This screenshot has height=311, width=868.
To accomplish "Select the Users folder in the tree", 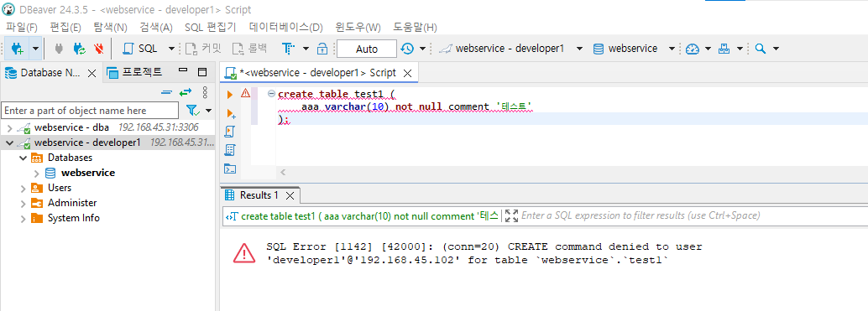I will pyautogui.click(x=60, y=188).
